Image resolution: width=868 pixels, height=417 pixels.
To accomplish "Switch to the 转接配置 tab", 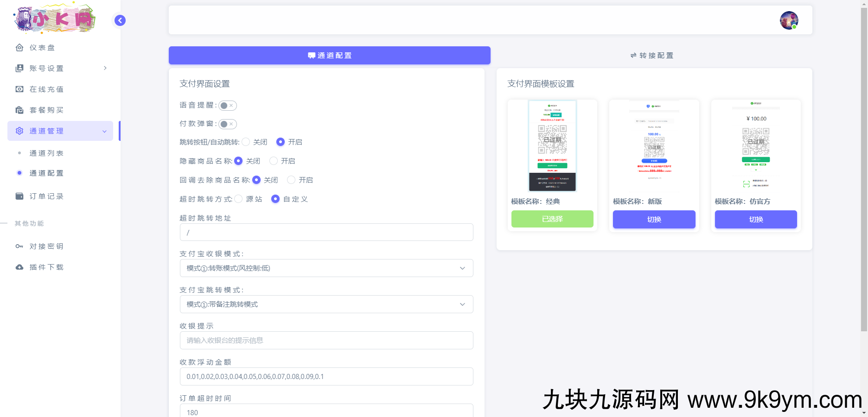I will click(x=651, y=55).
